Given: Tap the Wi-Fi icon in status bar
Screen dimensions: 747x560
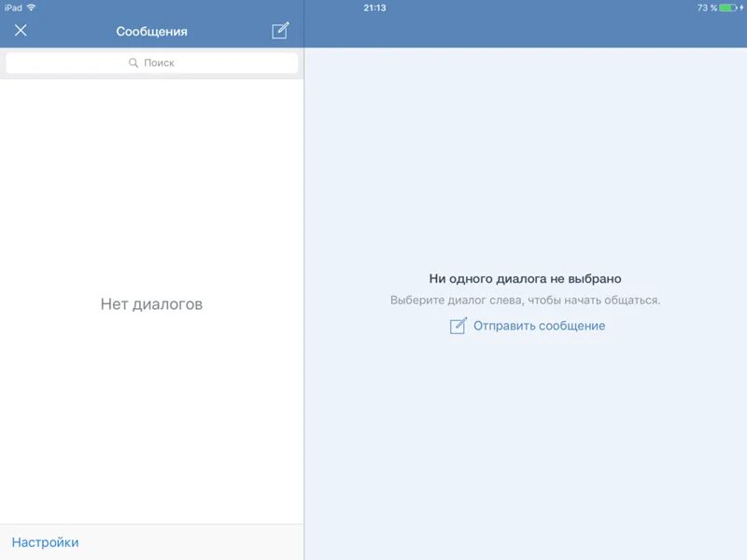Looking at the screenshot, I should click(x=31, y=7).
